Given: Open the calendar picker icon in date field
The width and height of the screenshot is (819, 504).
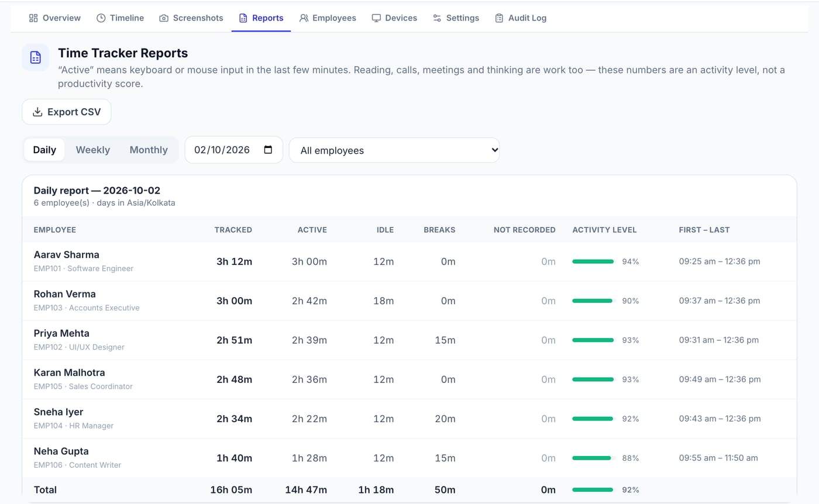Looking at the screenshot, I should coord(268,150).
